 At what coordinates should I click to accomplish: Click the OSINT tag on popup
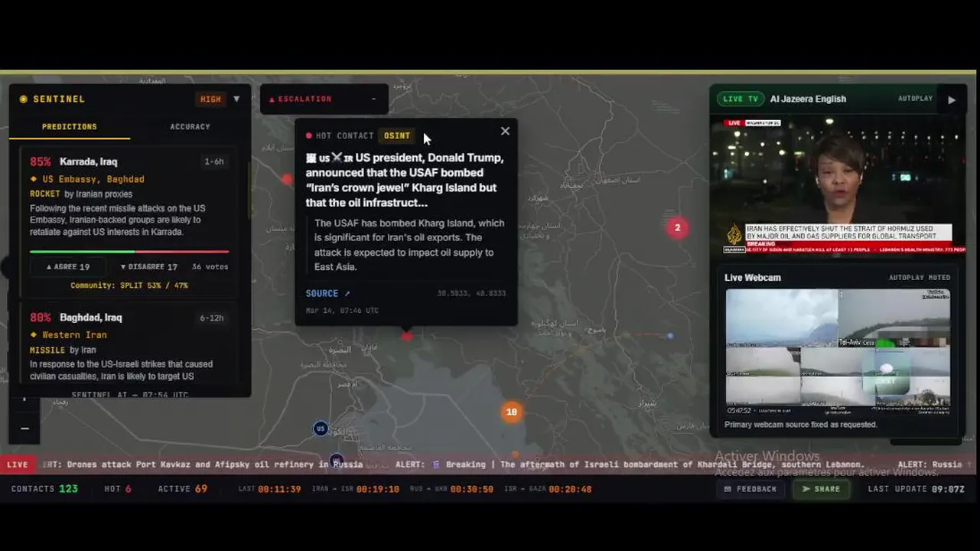click(397, 135)
